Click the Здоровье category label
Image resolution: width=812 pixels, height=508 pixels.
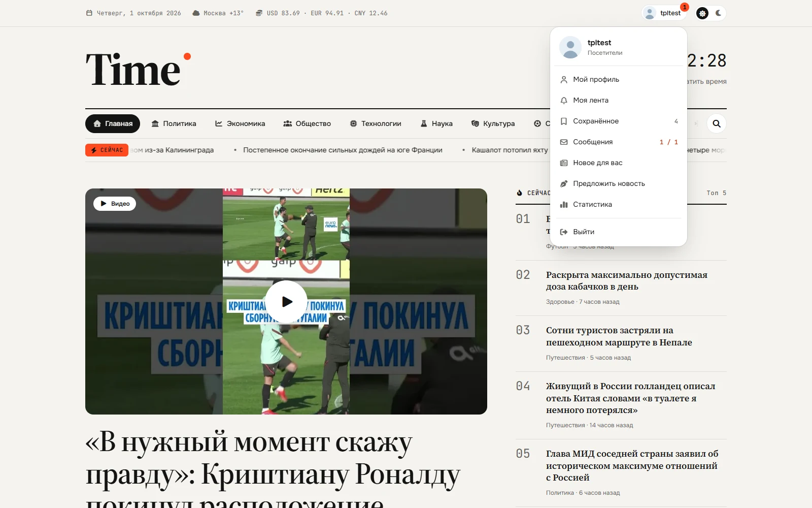560,302
